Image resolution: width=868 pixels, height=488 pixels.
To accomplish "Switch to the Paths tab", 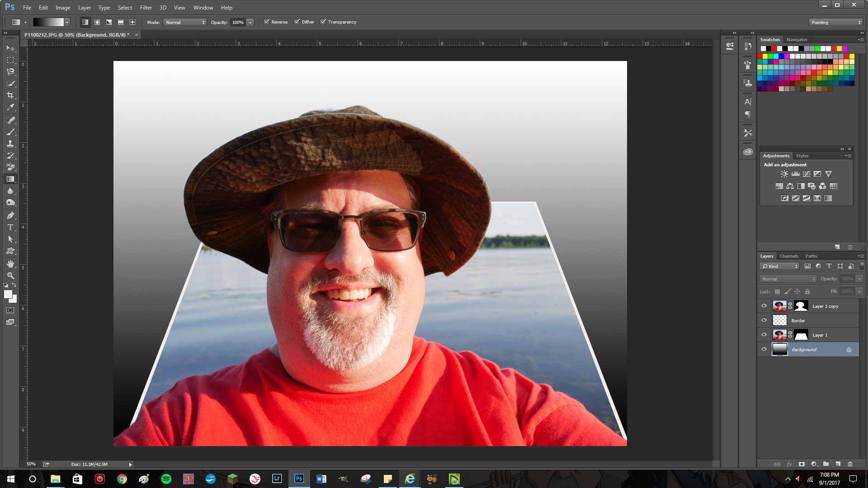I will pyautogui.click(x=811, y=256).
